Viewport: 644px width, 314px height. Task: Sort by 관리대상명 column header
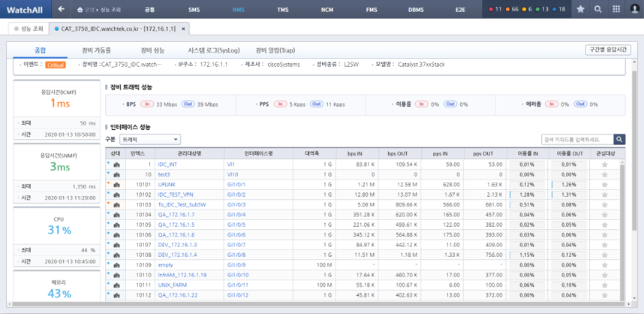pyautogui.click(x=189, y=154)
